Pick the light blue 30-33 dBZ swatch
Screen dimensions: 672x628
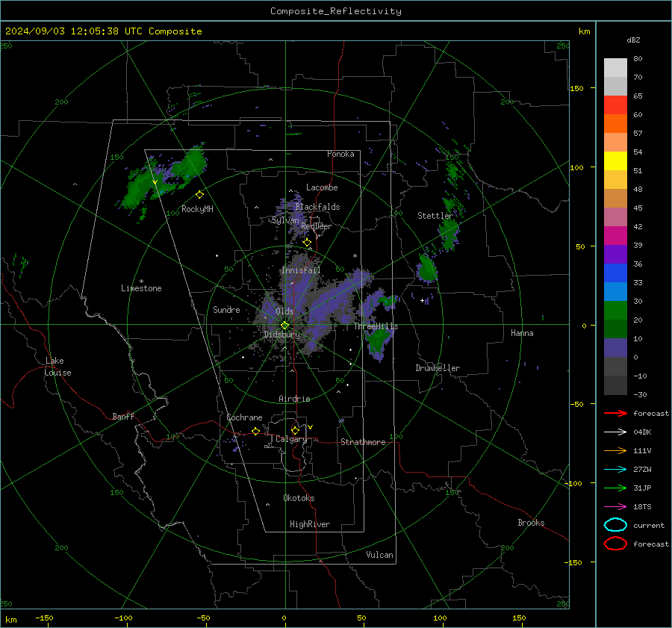[615, 291]
